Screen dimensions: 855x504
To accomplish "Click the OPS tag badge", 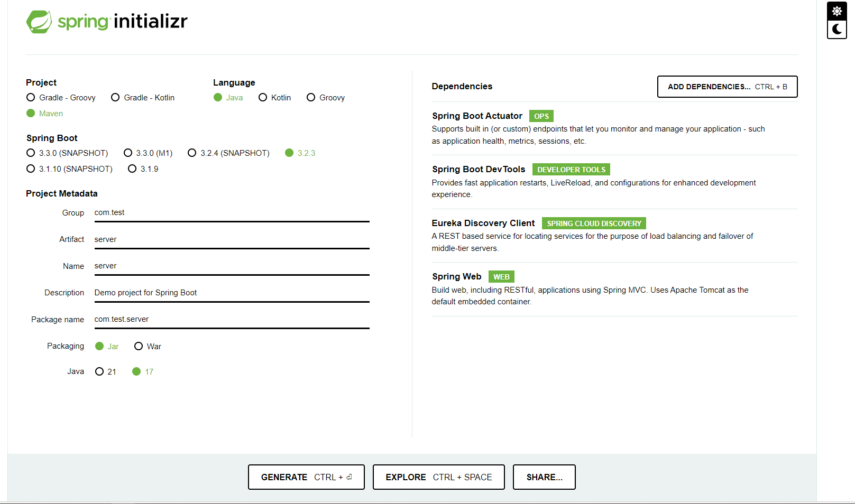I will coord(541,116).
